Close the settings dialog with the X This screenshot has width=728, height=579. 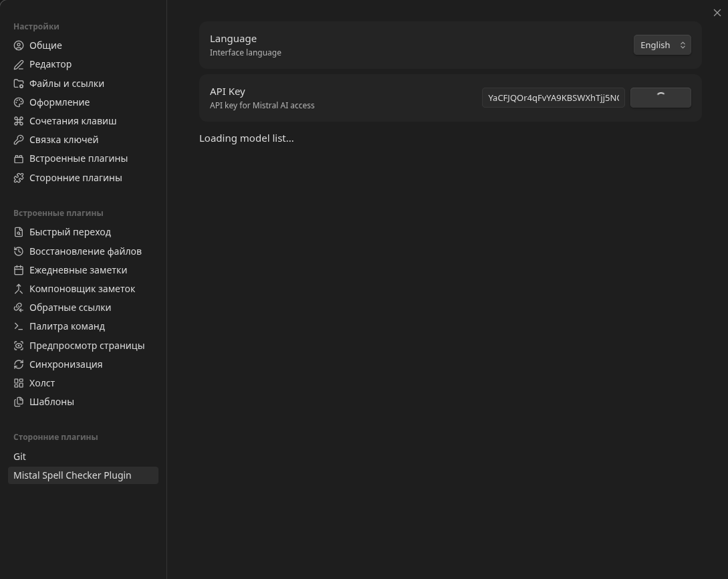click(x=717, y=13)
